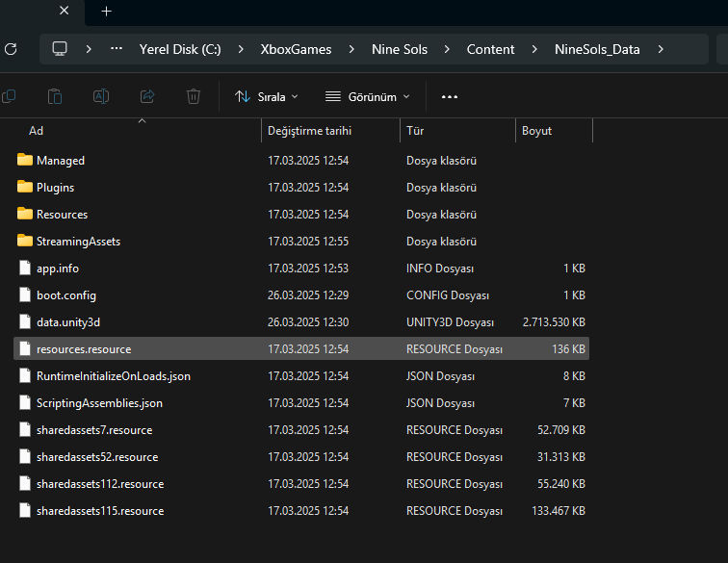728x563 pixels.
Task: Click the 133.467 KB size value
Action: pos(559,511)
